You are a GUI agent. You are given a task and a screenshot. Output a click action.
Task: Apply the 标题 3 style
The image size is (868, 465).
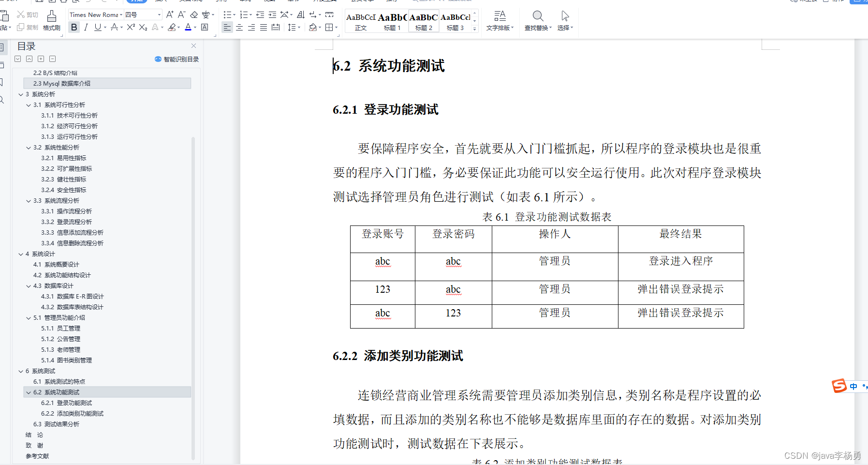click(455, 22)
